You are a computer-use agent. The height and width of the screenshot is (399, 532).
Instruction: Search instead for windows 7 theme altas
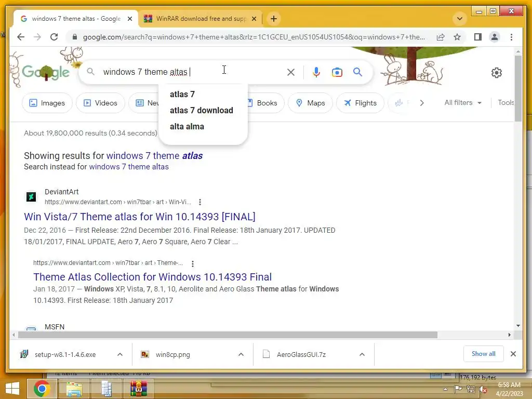click(129, 167)
